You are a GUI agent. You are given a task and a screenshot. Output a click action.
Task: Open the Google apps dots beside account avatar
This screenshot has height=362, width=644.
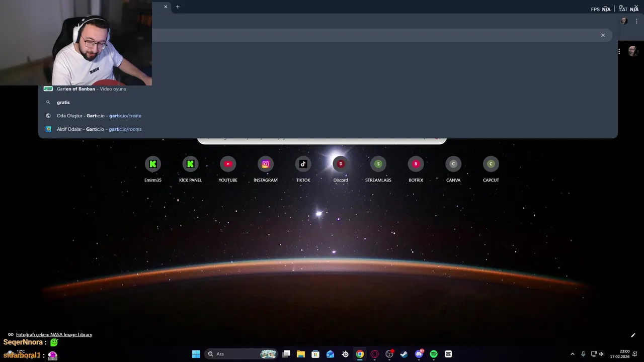click(x=619, y=51)
